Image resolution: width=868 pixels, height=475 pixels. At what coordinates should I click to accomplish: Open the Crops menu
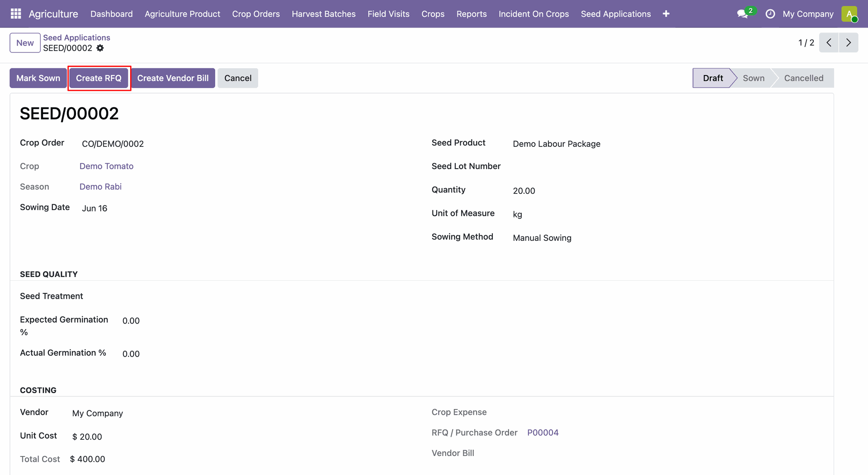(433, 14)
